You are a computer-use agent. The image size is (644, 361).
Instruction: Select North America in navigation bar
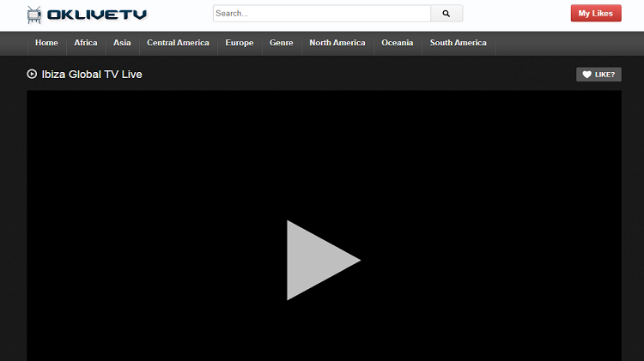point(337,43)
